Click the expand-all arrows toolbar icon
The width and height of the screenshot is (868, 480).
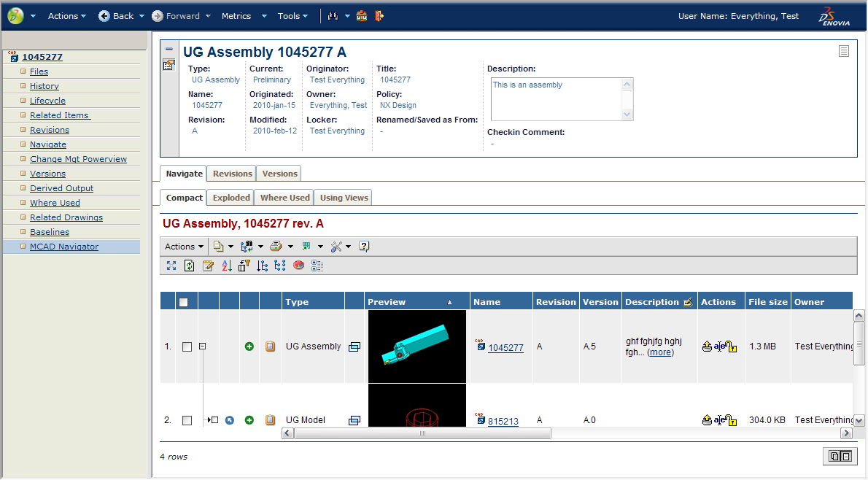[171, 266]
